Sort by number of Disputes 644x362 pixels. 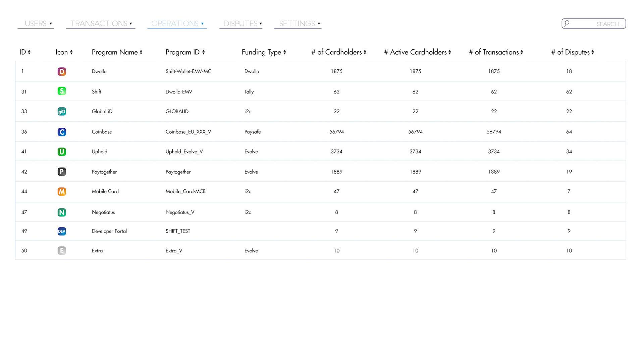(x=572, y=52)
